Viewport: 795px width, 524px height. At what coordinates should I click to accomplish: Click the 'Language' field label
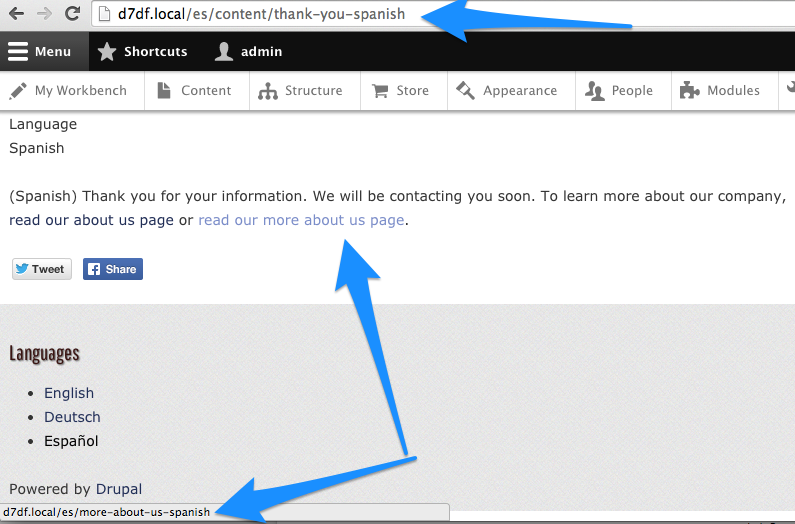pos(43,124)
